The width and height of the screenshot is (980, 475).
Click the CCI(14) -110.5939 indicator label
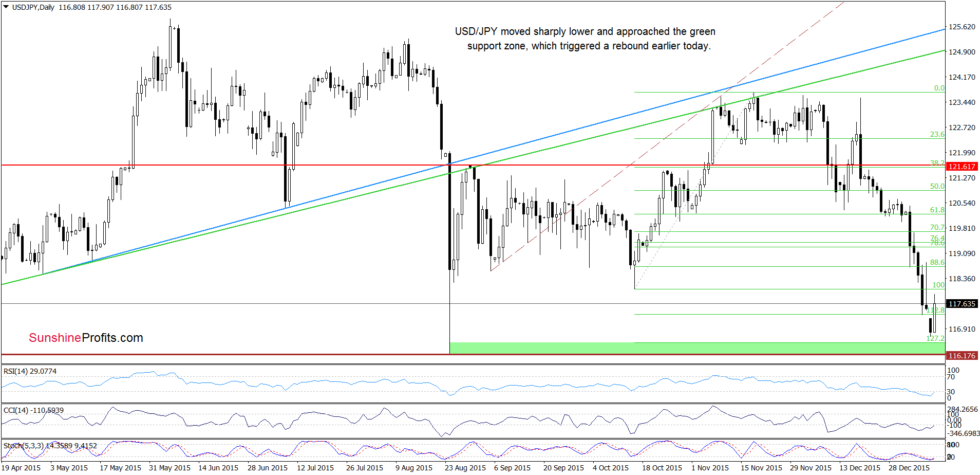tap(33, 410)
